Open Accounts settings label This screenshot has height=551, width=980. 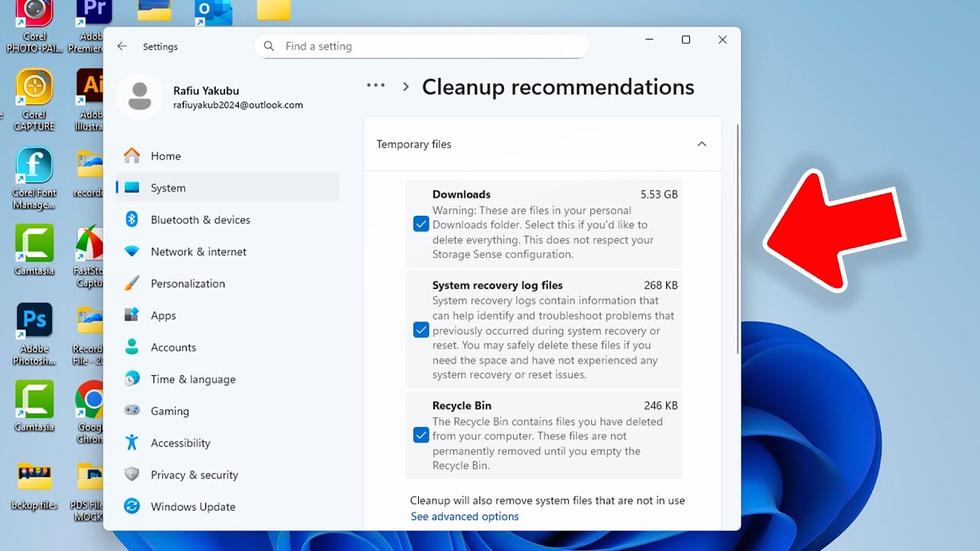click(x=173, y=347)
